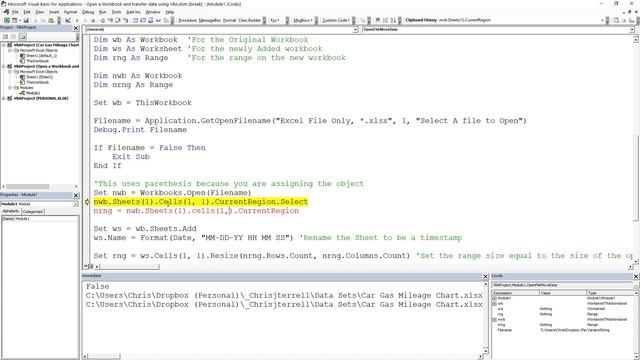The height and width of the screenshot is (360, 640).
Task: Click the Immediate Window toolbar icon
Action: click(x=143, y=20)
